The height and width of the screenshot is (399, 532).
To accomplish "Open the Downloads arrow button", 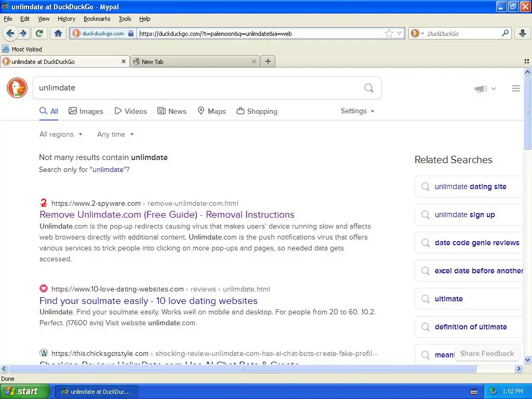I will pos(523,33).
